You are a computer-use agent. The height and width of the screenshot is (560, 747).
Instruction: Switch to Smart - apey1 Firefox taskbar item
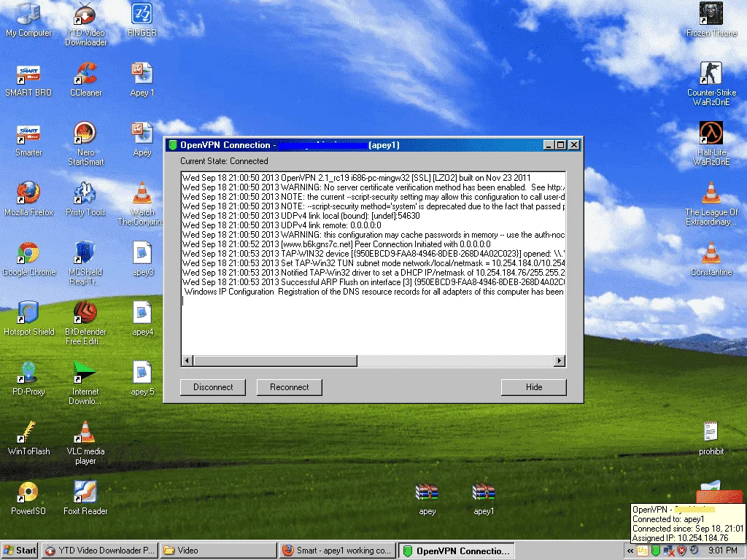pyautogui.click(x=337, y=551)
